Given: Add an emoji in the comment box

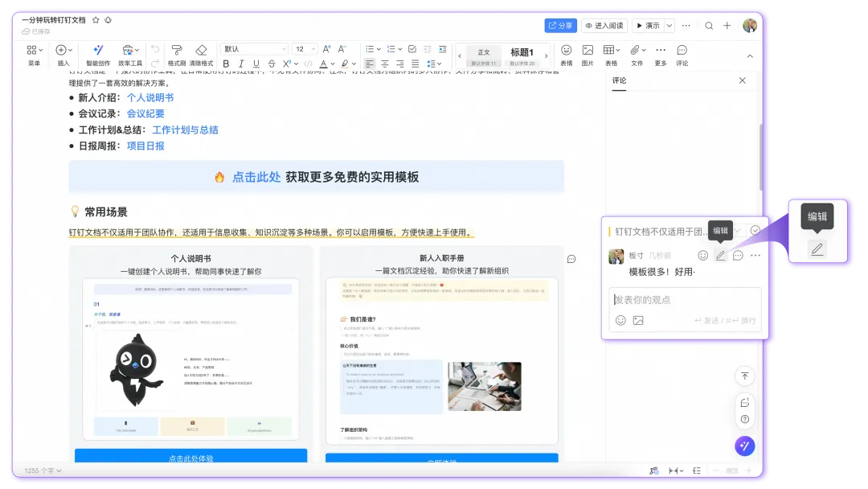Looking at the screenshot, I should pyautogui.click(x=620, y=320).
